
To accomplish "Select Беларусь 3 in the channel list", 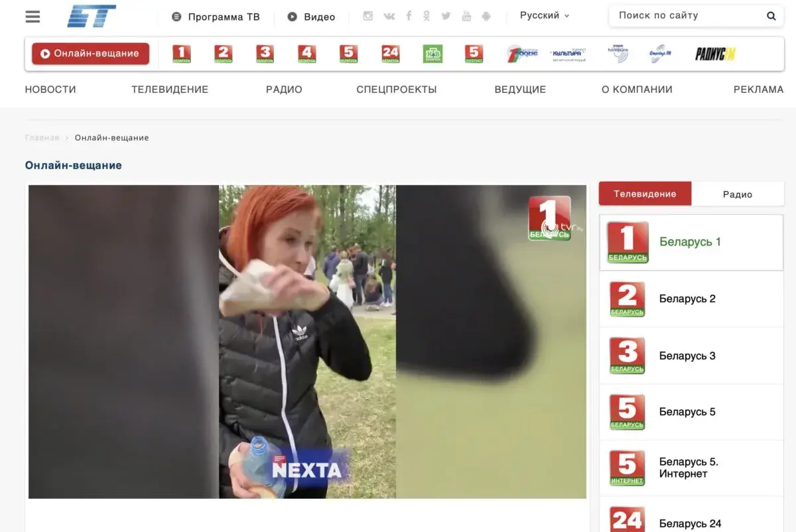I will pyautogui.click(x=687, y=356).
